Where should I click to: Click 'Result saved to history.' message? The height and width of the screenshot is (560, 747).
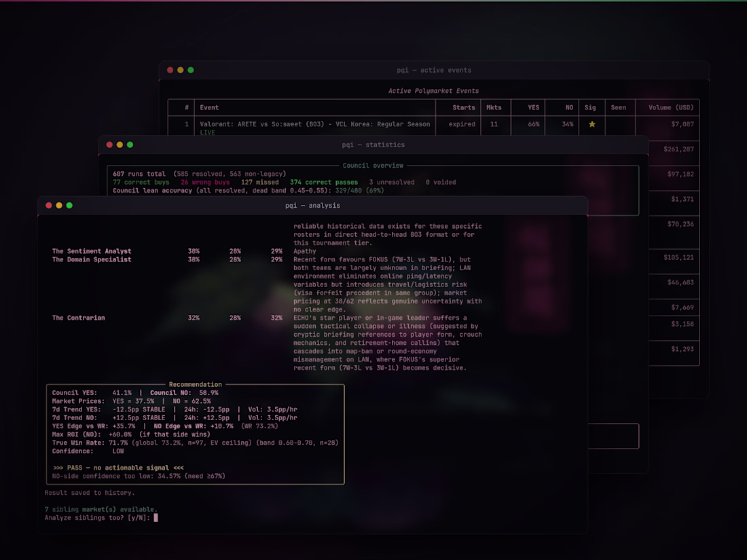(x=90, y=493)
